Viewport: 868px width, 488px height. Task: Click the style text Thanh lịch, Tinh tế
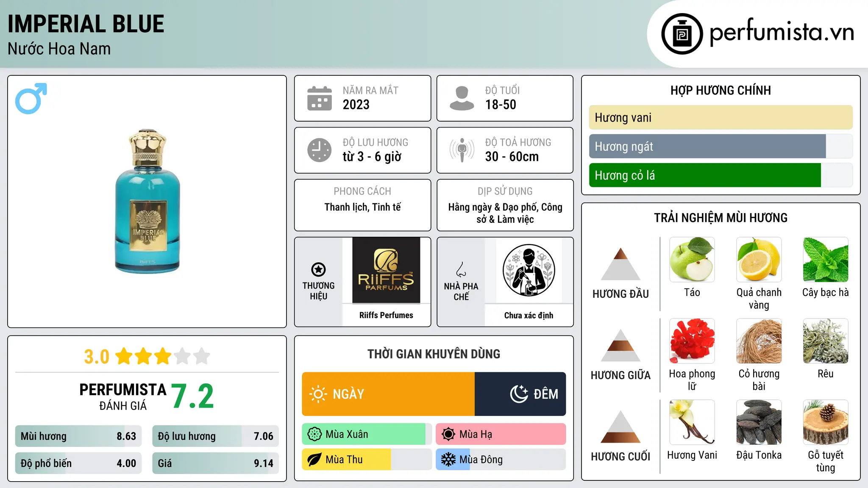[x=362, y=207]
